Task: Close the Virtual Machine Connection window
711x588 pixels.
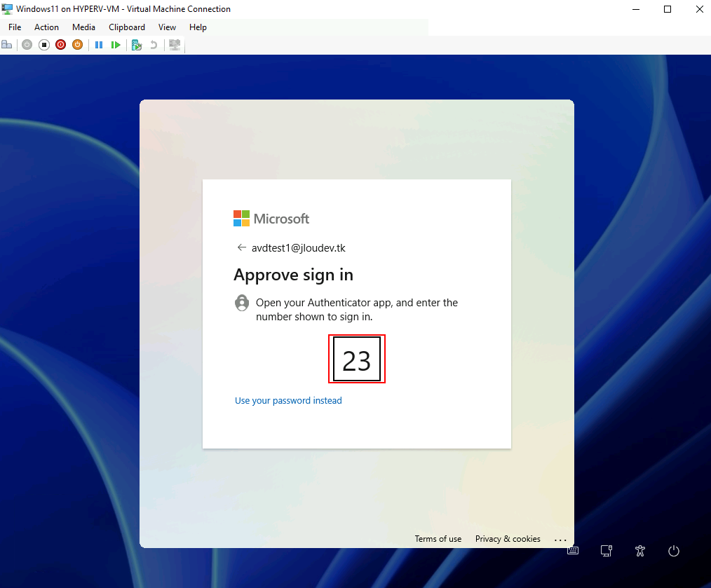Action: 699,9
